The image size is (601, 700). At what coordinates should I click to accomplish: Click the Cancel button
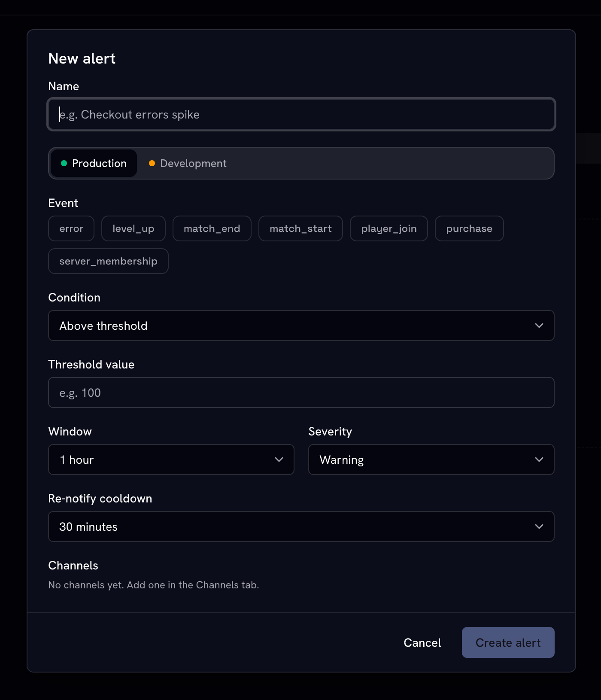pyautogui.click(x=422, y=642)
